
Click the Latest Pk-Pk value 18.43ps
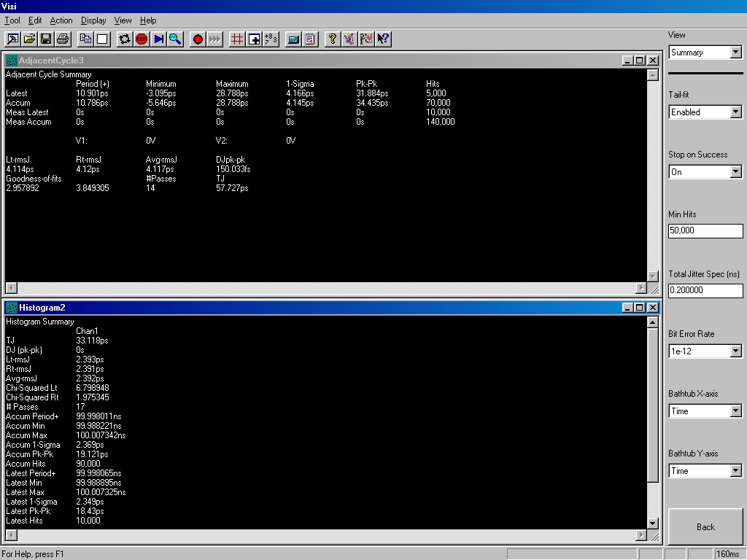[90, 511]
